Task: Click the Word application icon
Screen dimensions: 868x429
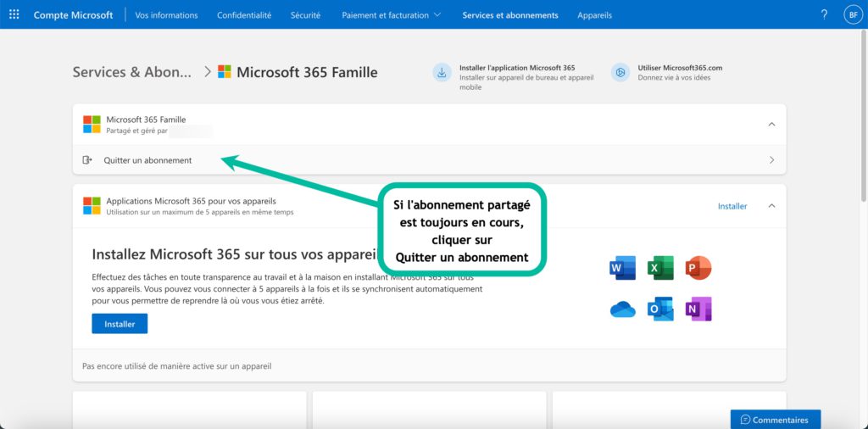Action: tap(622, 269)
